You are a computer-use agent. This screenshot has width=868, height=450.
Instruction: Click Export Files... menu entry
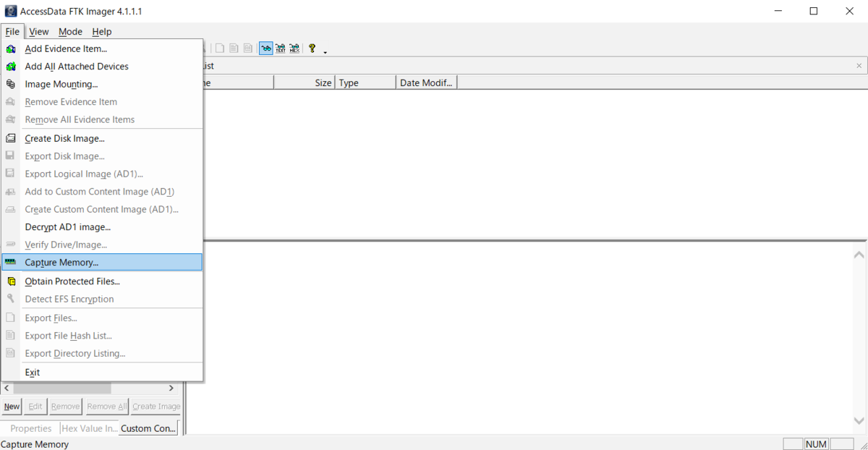[102, 318]
